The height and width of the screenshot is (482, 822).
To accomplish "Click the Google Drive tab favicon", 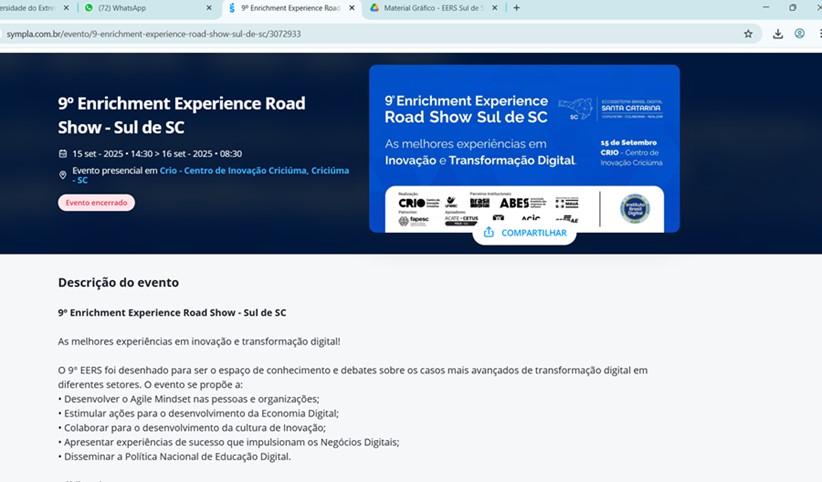I will (375, 8).
